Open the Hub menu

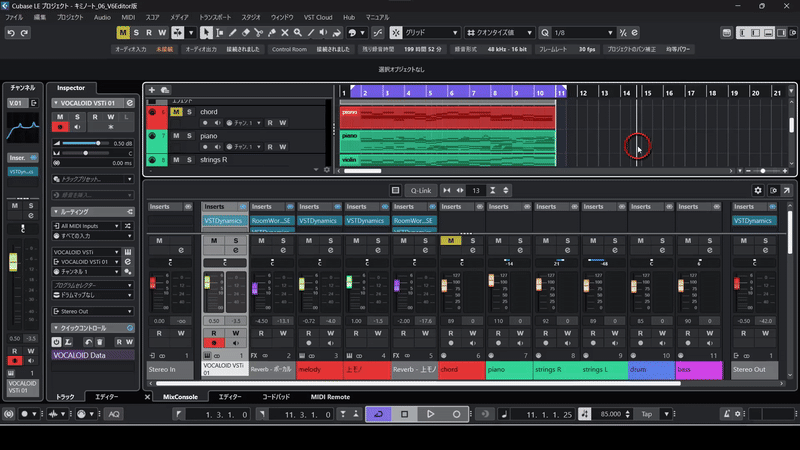click(x=349, y=17)
